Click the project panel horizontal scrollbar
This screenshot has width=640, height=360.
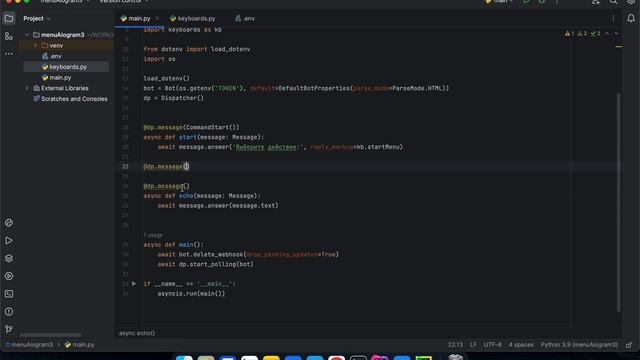(x=50, y=336)
